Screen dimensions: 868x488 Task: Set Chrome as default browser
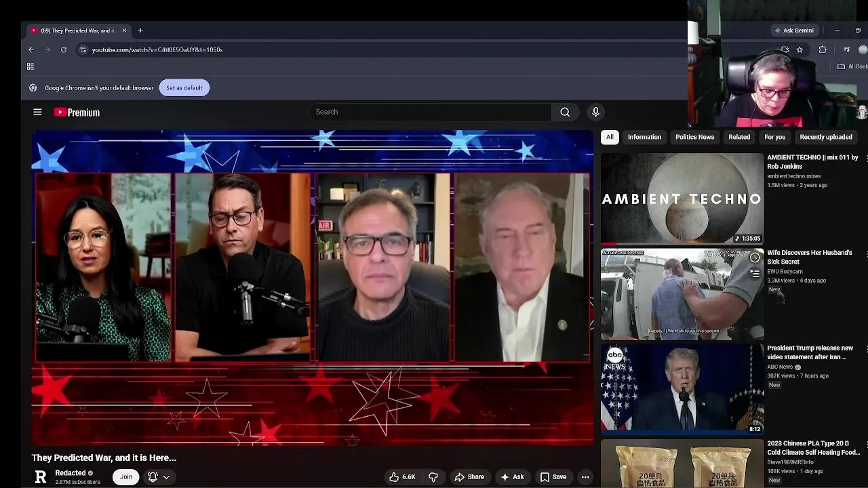click(184, 87)
